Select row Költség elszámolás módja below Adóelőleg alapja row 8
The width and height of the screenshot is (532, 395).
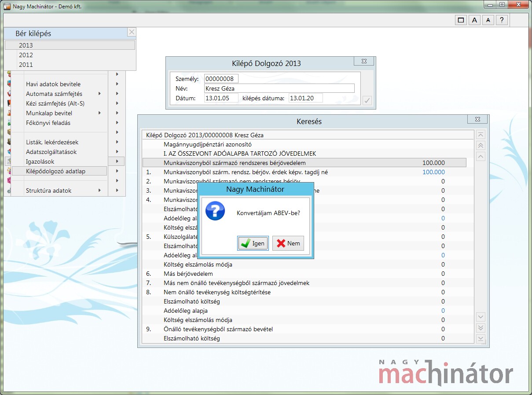(x=304, y=320)
